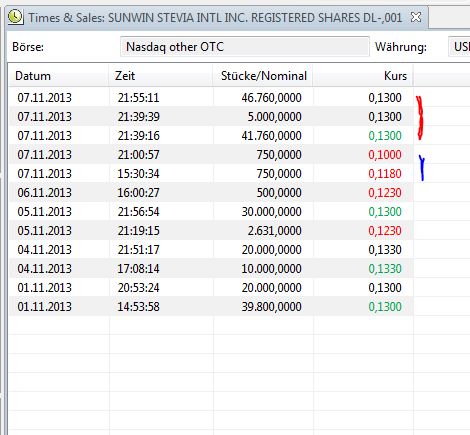Close the Times & Sales tab
This screenshot has height=435, width=470.
click(x=416, y=17)
